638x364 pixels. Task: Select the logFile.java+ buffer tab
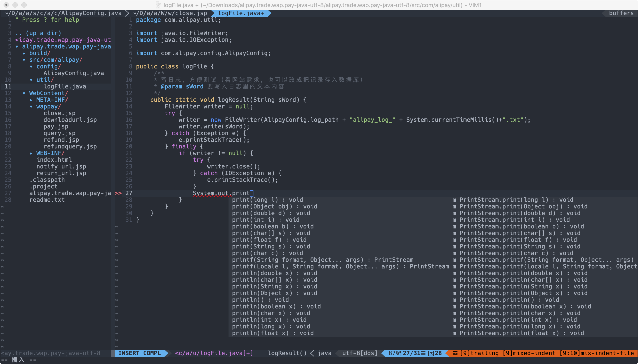point(241,13)
